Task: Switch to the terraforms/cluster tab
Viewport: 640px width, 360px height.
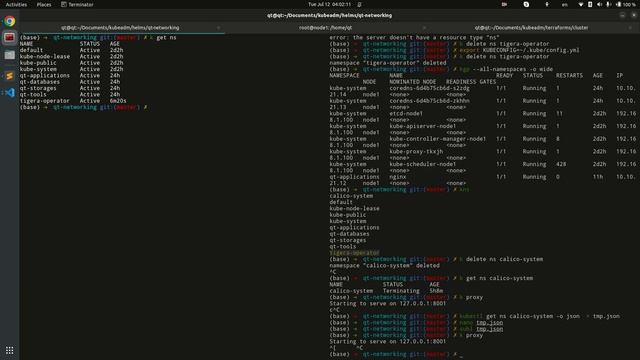Action: pyautogui.click(x=531, y=28)
